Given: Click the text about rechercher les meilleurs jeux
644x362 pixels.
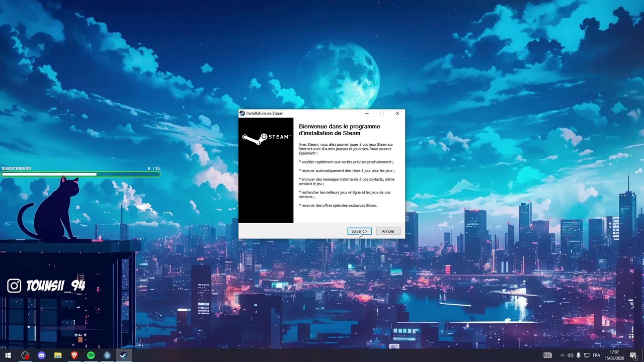Looking at the screenshot, I should pyautogui.click(x=345, y=195).
